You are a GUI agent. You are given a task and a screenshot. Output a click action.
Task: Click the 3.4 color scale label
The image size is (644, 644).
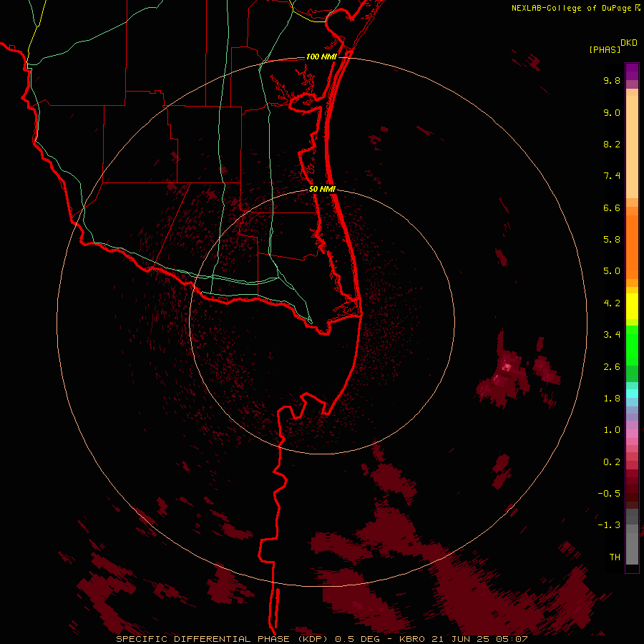point(612,335)
